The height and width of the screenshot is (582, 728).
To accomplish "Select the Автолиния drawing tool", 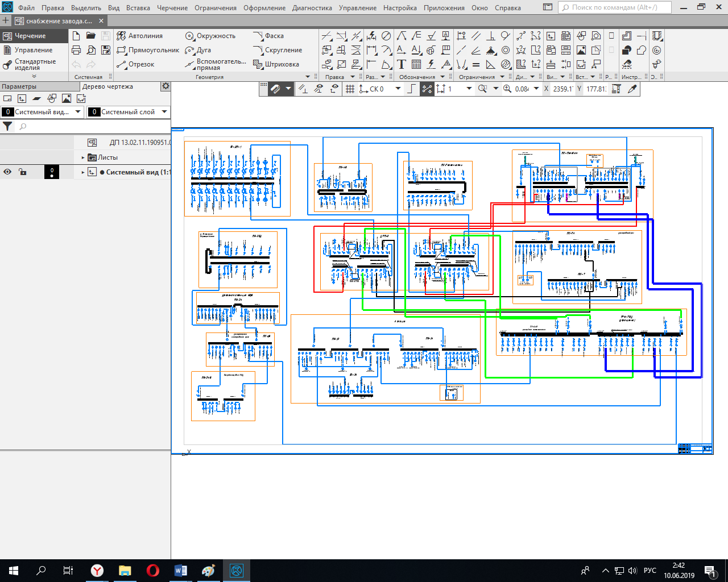I will pos(140,36).
